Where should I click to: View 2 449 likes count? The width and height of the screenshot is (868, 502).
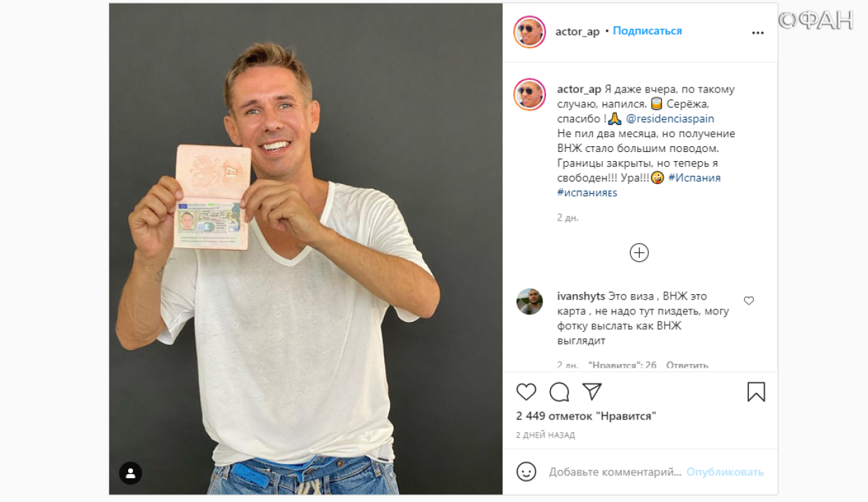(x=587, y=416)
